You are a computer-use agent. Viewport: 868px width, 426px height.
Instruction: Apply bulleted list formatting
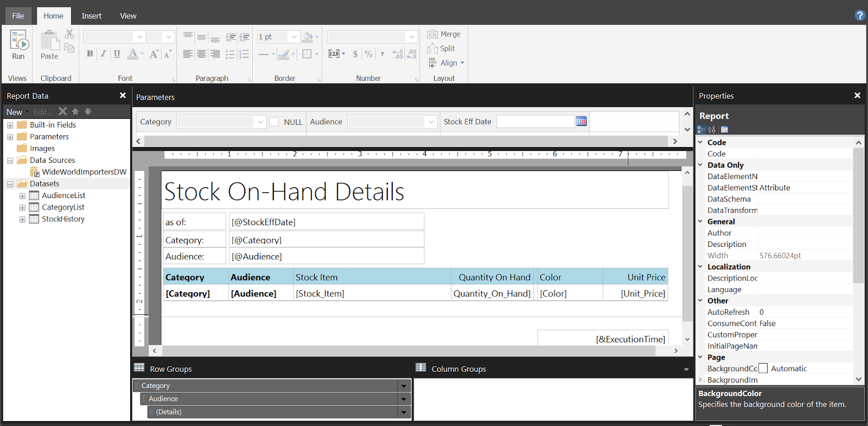tap(231, 54)
